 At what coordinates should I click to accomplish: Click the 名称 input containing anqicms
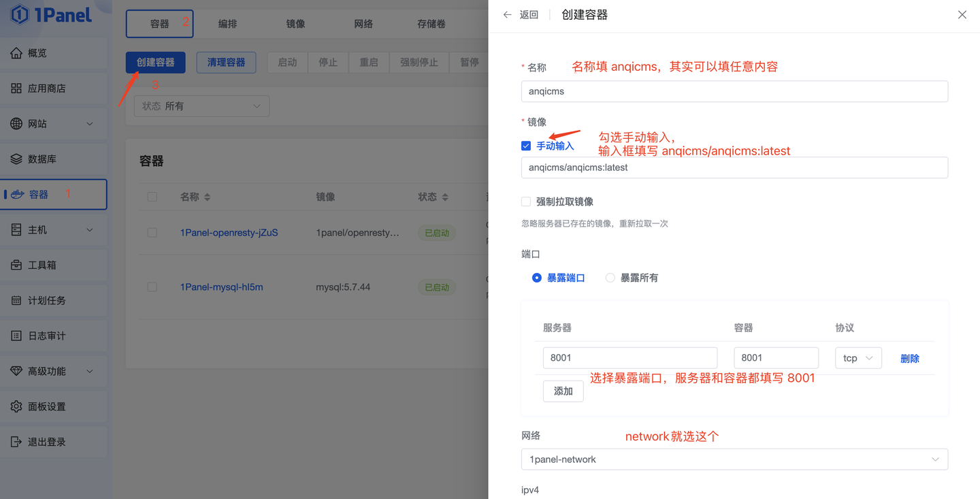click(734, 92)
